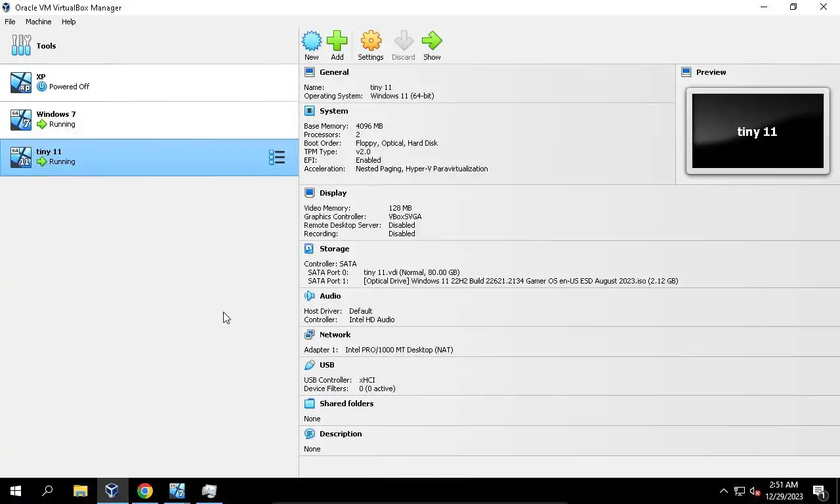Open the Machine menu

pos(38,22)
